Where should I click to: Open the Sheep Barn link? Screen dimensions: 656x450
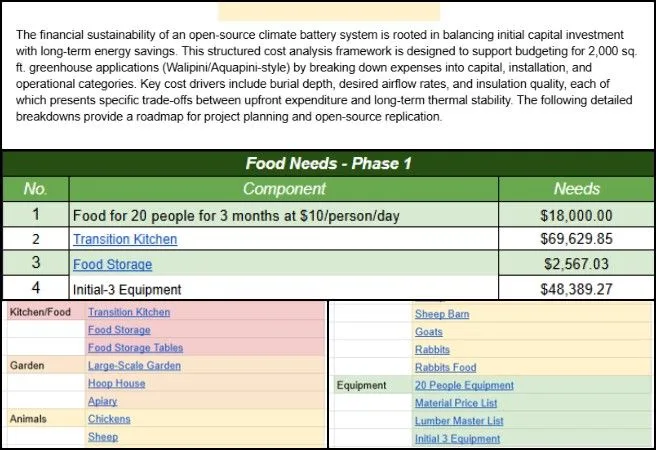pos(441,314)
